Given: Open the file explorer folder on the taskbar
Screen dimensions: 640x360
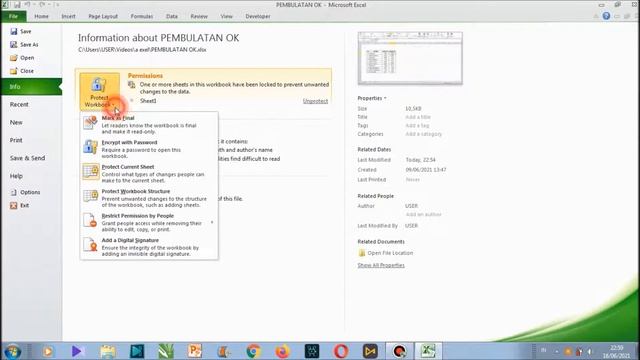Looking at the screenshot, I should (107, 351).
